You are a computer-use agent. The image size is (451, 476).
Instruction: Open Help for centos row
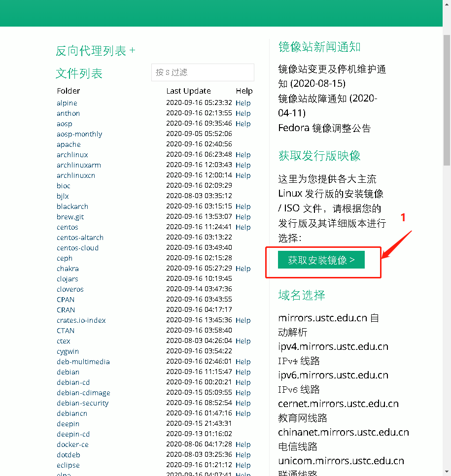pos(243,227)
